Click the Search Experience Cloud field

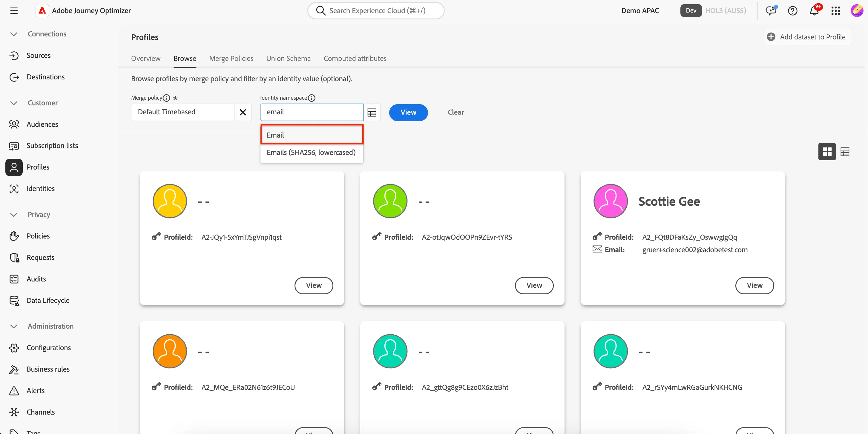tap(376, 11)
